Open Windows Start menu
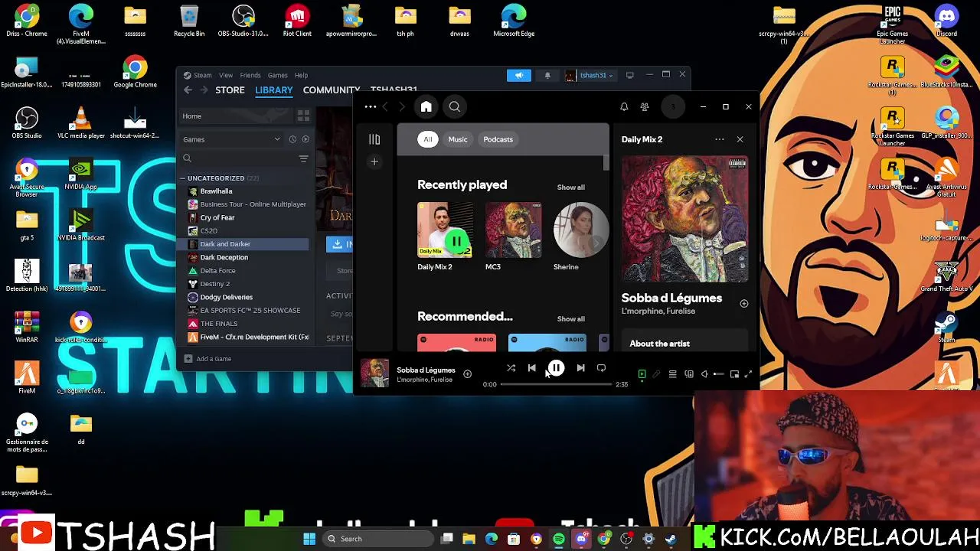Viewport: 980px width, 551px height. pos(309,539)
